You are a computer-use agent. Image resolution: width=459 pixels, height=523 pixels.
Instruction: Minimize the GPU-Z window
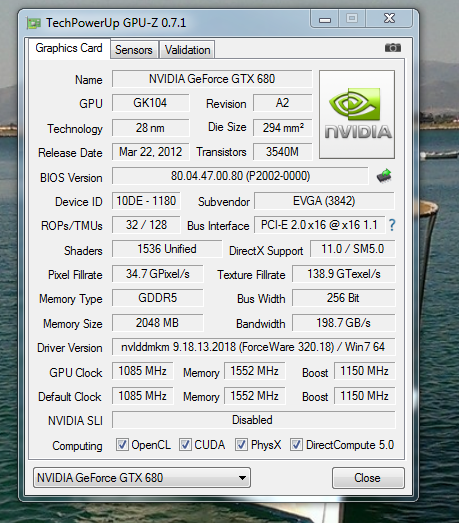click(x=325, y=19)
